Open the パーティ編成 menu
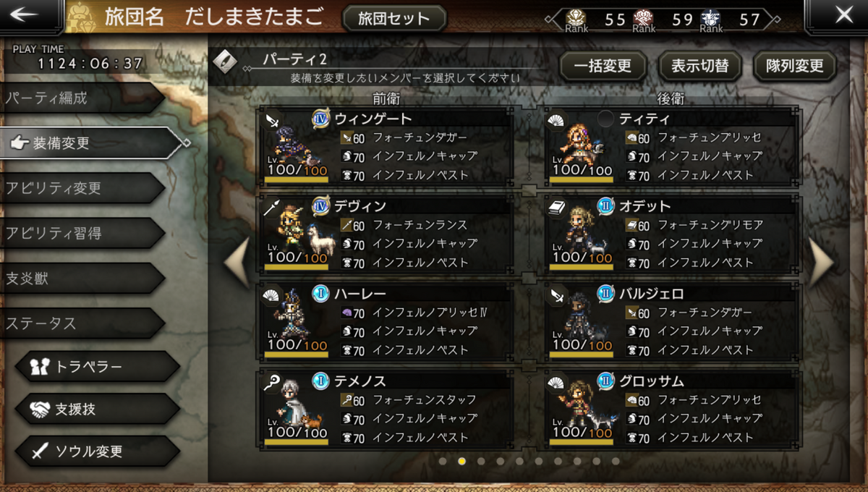This screenshot has height=492, width=868. coord(81,98)
